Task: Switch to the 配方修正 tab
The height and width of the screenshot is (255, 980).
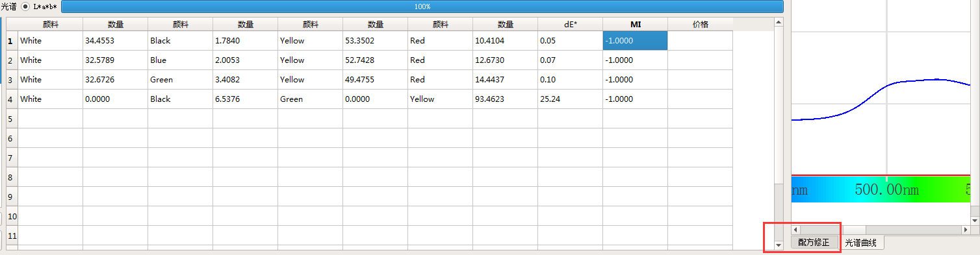Action: click(814, 242)
